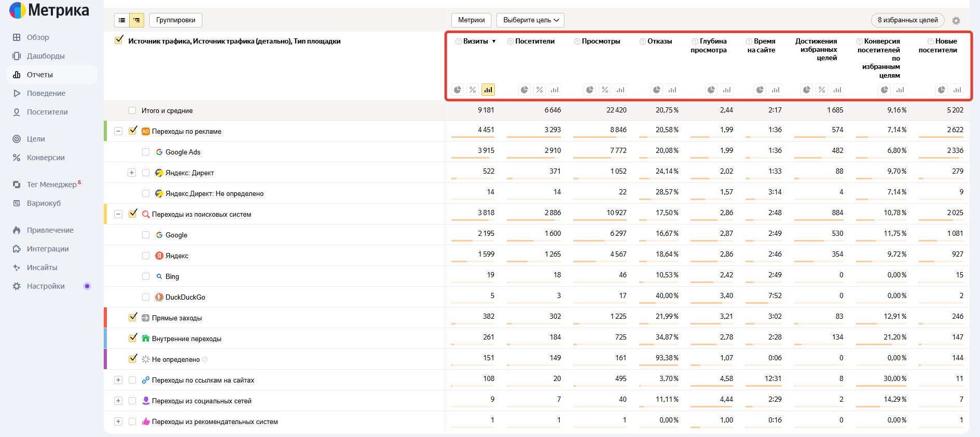
Task: Select pie chart icon under Конверсия посетителей column
Action: pyautogui.click(x=885, y=90)
